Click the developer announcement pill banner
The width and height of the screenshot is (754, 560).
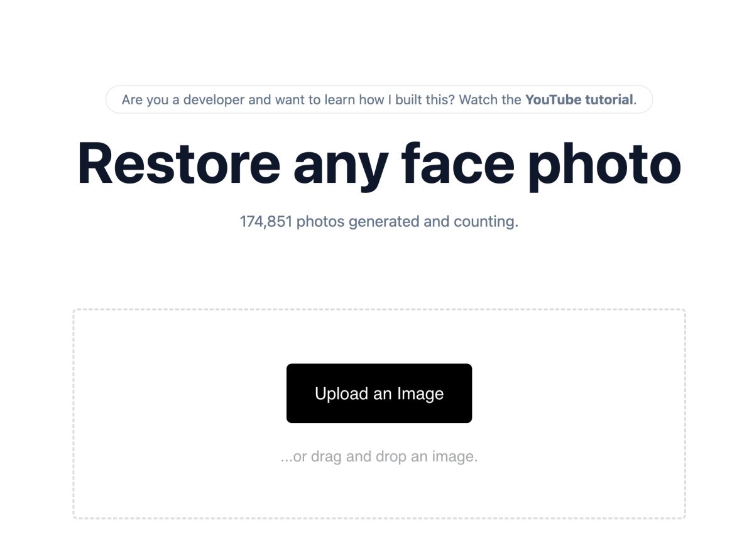[x=379, y=99]
